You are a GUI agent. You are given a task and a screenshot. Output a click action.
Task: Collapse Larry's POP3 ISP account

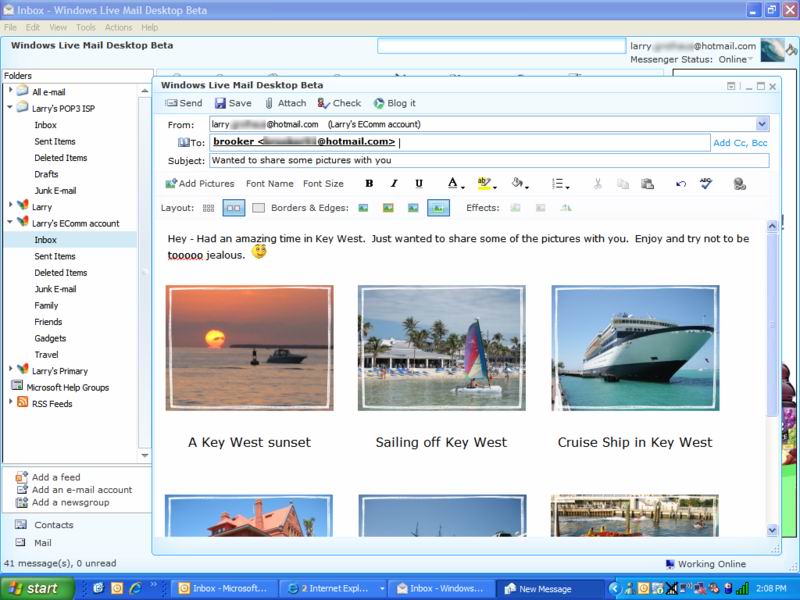coord(10,107)
